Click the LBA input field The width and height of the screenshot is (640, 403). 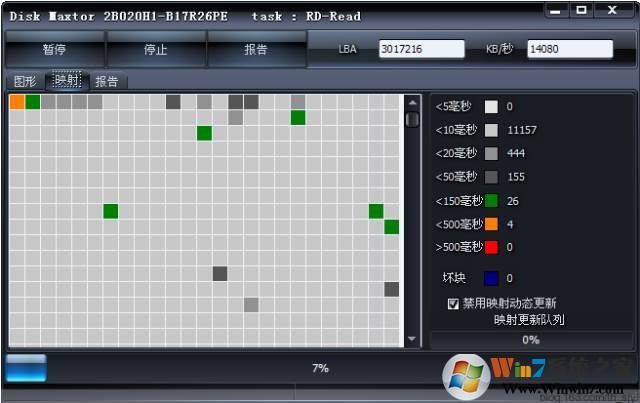[421, 49]
